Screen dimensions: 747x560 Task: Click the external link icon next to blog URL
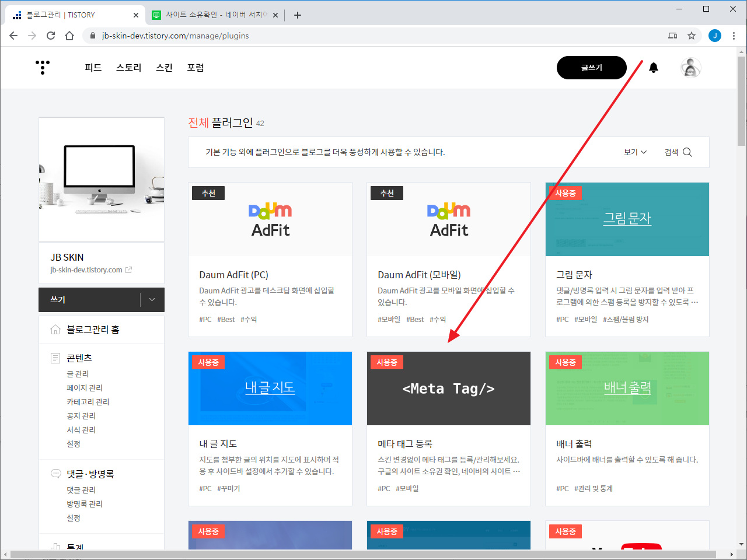[129, 270]
